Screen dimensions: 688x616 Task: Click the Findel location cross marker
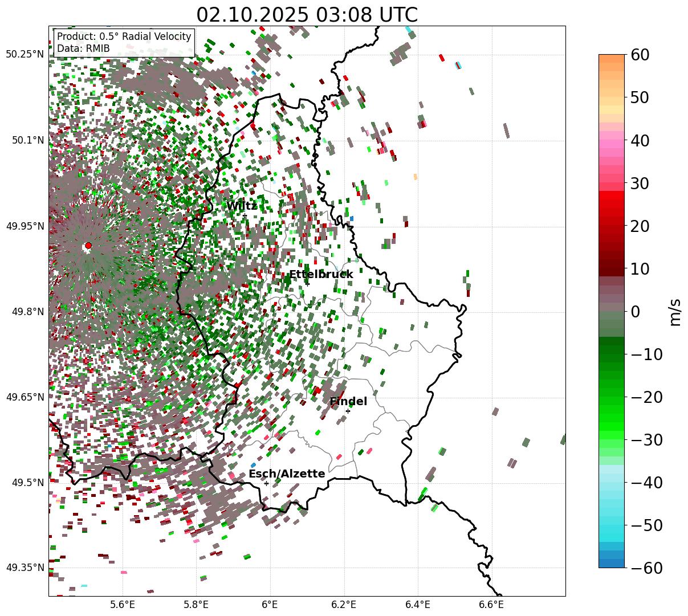coord(348,411)
